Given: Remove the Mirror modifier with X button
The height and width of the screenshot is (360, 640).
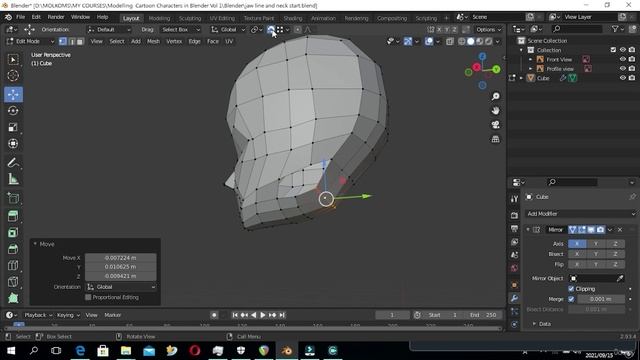Looking at the screenshot, I should coord(620,230).
